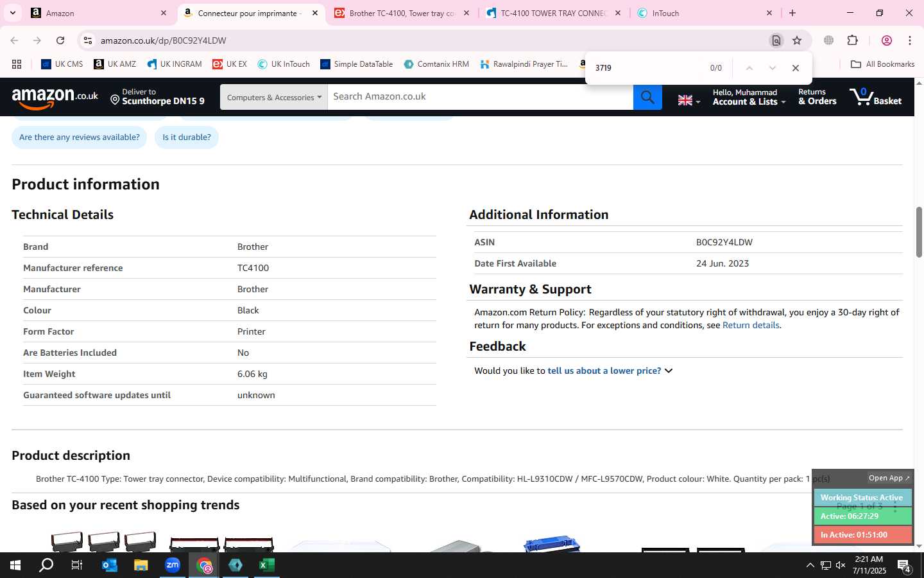Reload the page with refresh icon
Screen dimensions: 924x578
pos(60,40)
